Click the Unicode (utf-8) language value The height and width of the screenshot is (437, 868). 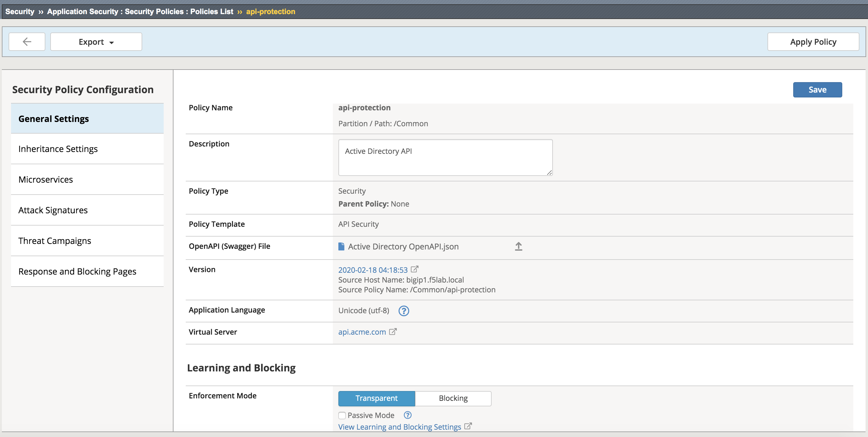point(364,311)
